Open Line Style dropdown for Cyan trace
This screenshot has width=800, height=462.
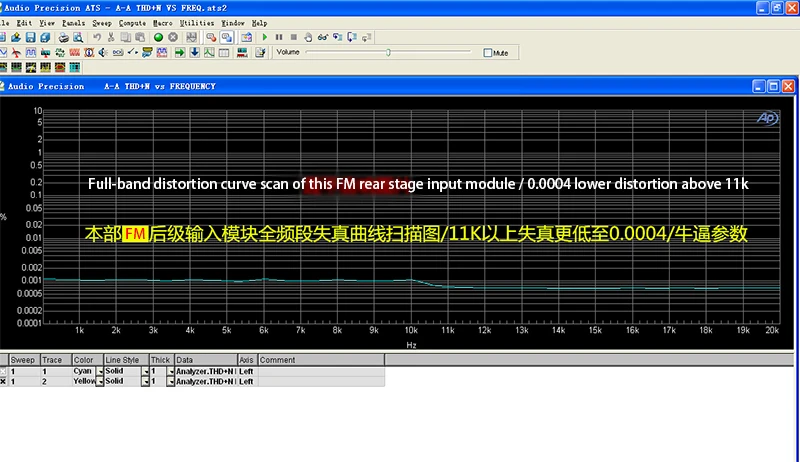145,372
